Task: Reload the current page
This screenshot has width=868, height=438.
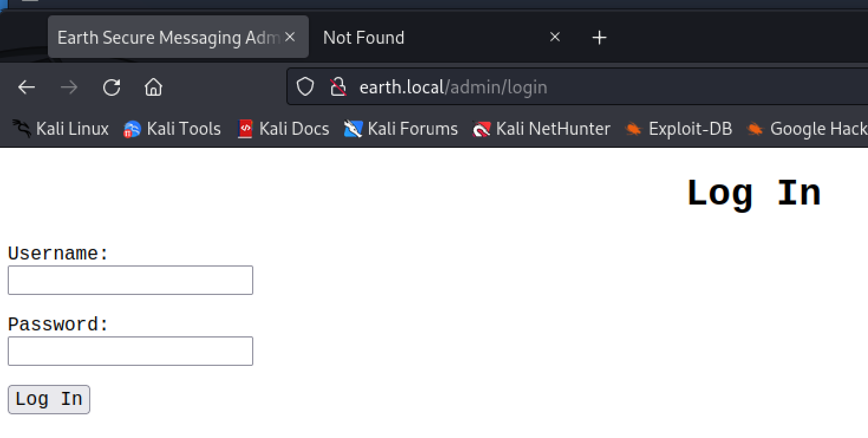Action: (x=112, y=87)
